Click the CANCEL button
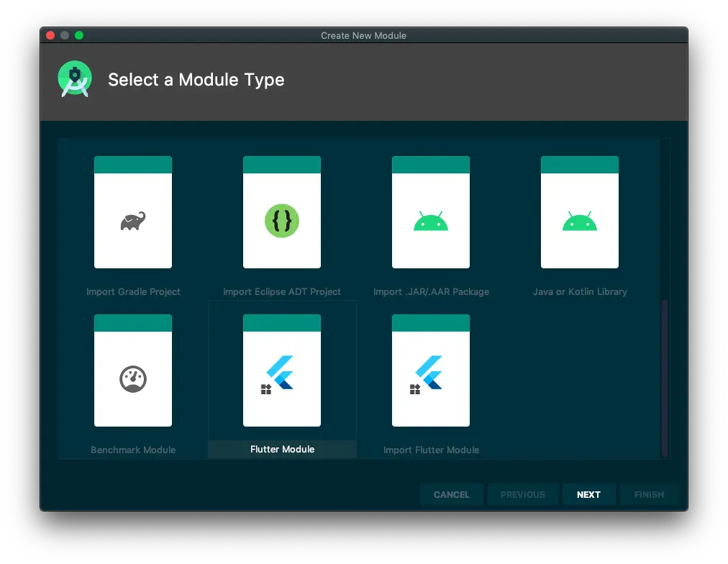Screen dimensions: 728x564 pyautogui.click(x=451, y=494)
